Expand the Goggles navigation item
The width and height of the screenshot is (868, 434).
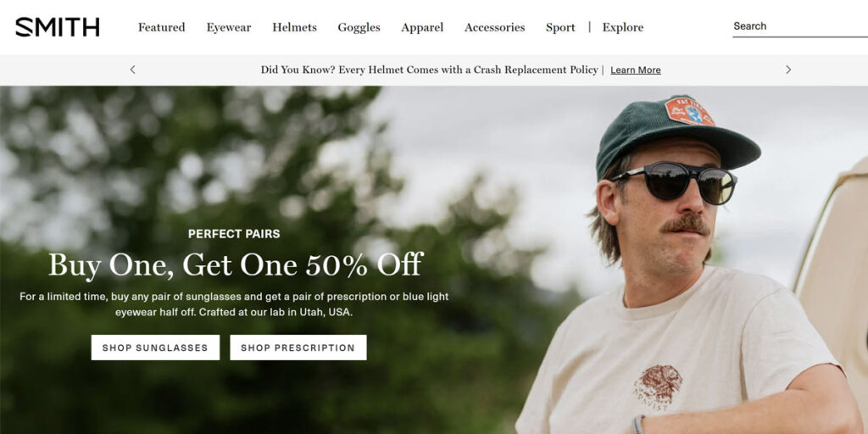coord(359,28)
